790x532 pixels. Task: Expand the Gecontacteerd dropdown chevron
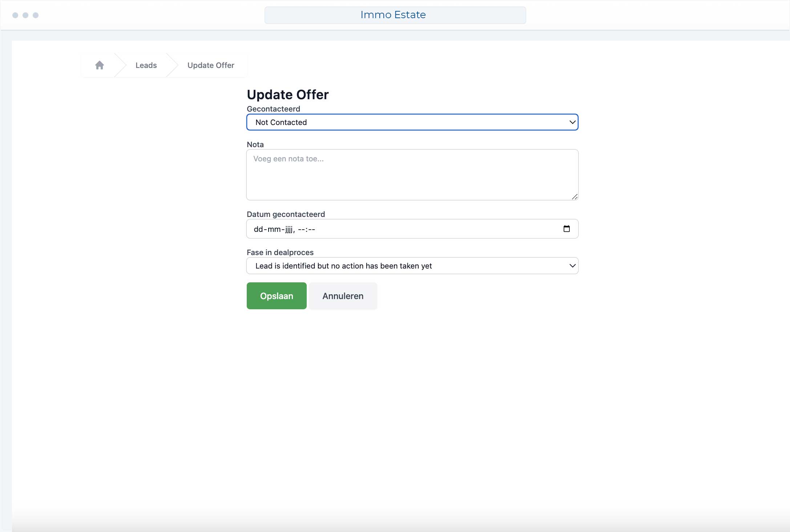[572, 122]
